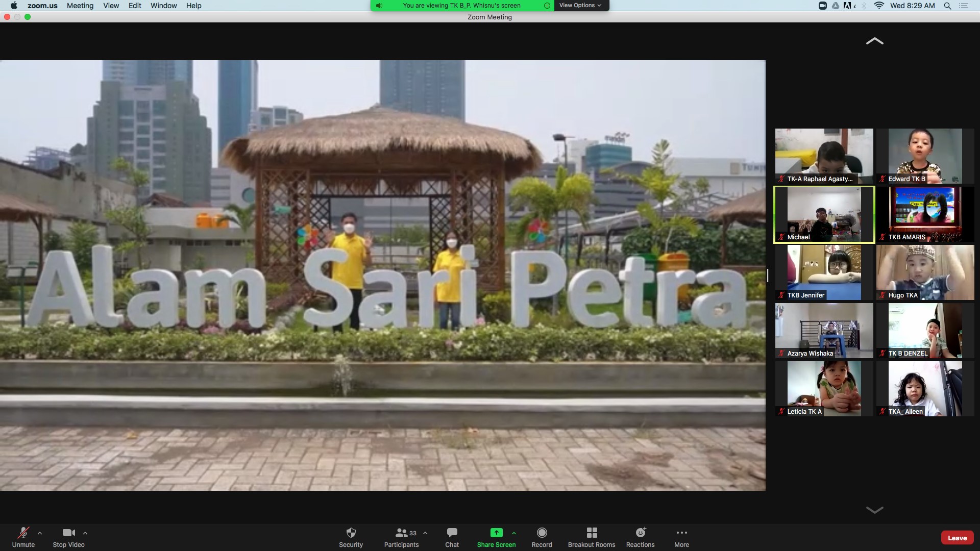Open the Participants panel
This screenshot has width=980, height=551.
(x=401, y=537)
